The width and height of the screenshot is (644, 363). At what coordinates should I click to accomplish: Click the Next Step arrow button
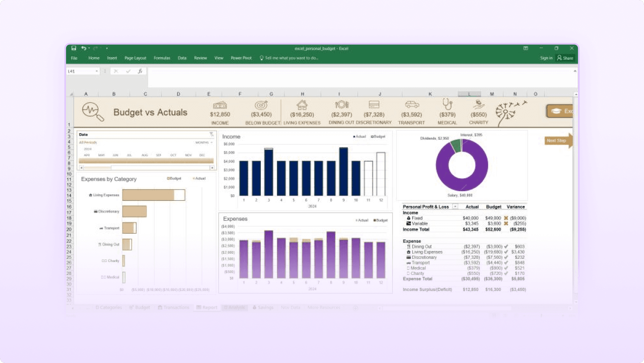coord(558,141)
